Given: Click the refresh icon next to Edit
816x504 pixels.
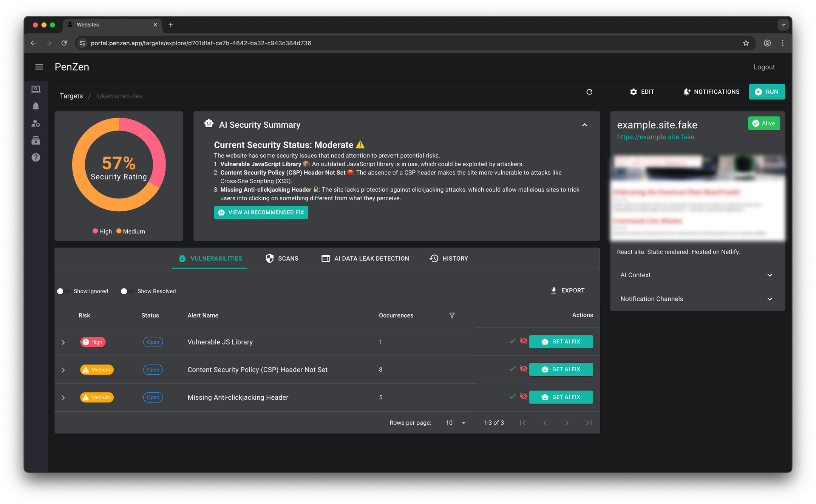Looking at the screenshot, I should point(589,92).
